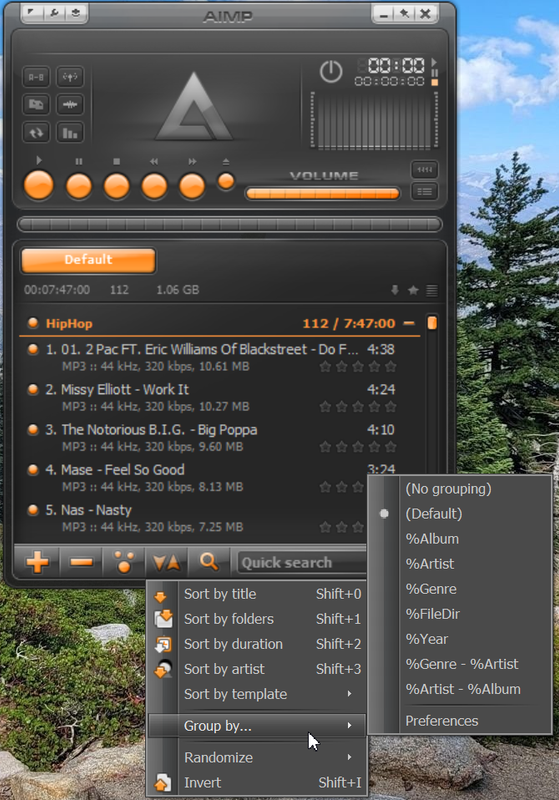Screen dimensions: 559x800
Task: Open the sound effects waveform icon
Action: [x=70, y=105]
